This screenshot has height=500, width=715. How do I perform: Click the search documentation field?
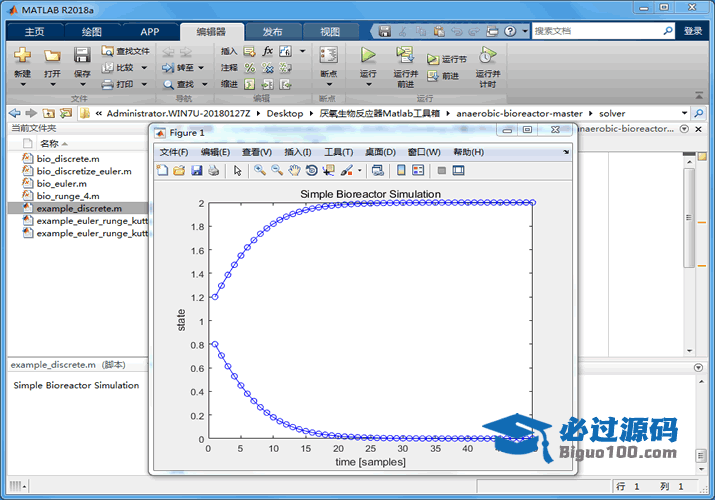(x=597, y=31)
